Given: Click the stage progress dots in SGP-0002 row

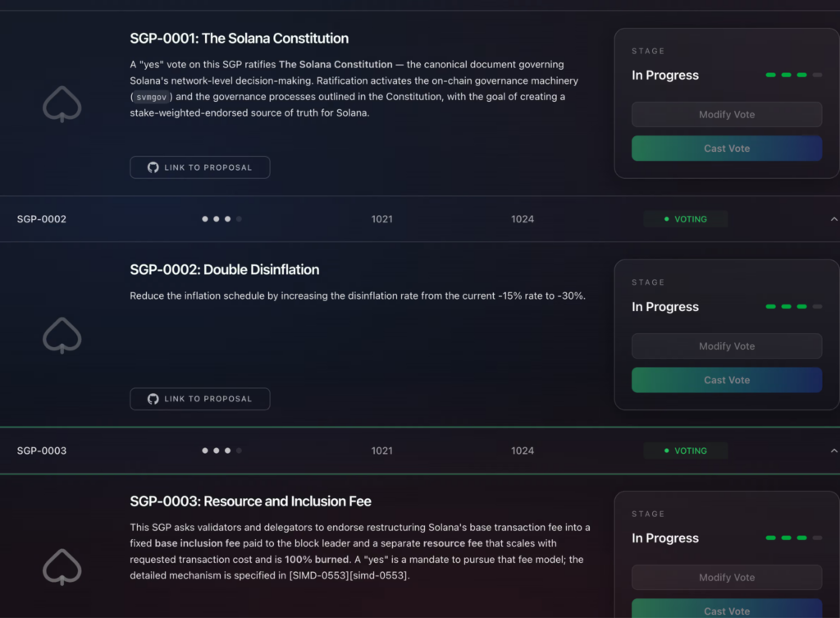Looking at the screenshot, I should coord(221,218).
